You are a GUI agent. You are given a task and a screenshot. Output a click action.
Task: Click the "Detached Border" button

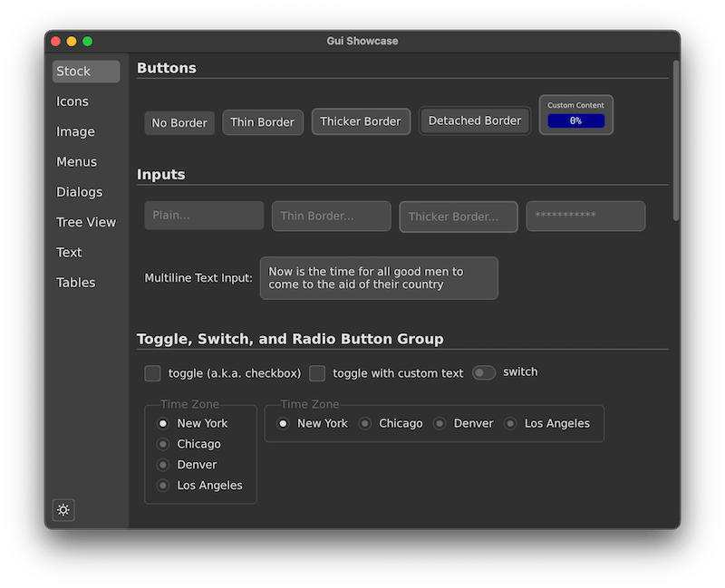[474, 120]
